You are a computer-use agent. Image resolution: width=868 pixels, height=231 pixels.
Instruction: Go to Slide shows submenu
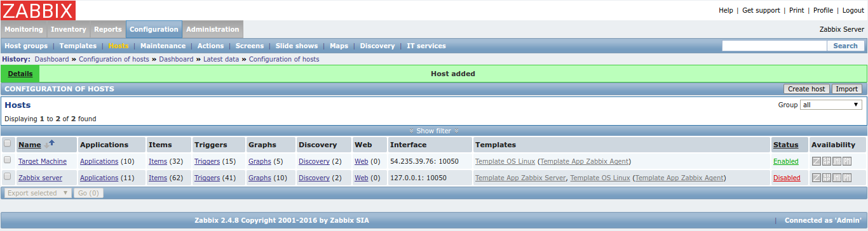[297, 46]
